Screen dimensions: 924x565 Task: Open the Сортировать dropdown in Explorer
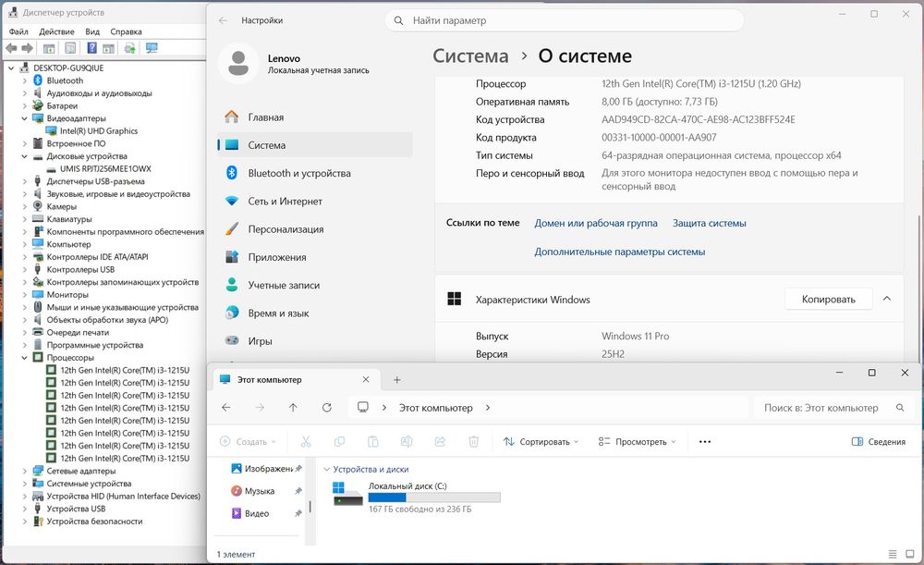541,442
